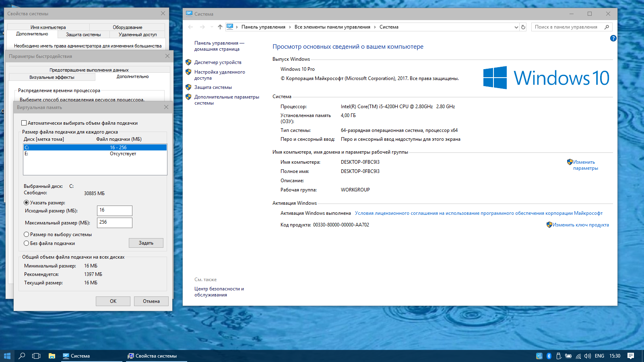Open Панель управления домашняя страница link
The height and width of the screenshot is (362, 644).
219,46
